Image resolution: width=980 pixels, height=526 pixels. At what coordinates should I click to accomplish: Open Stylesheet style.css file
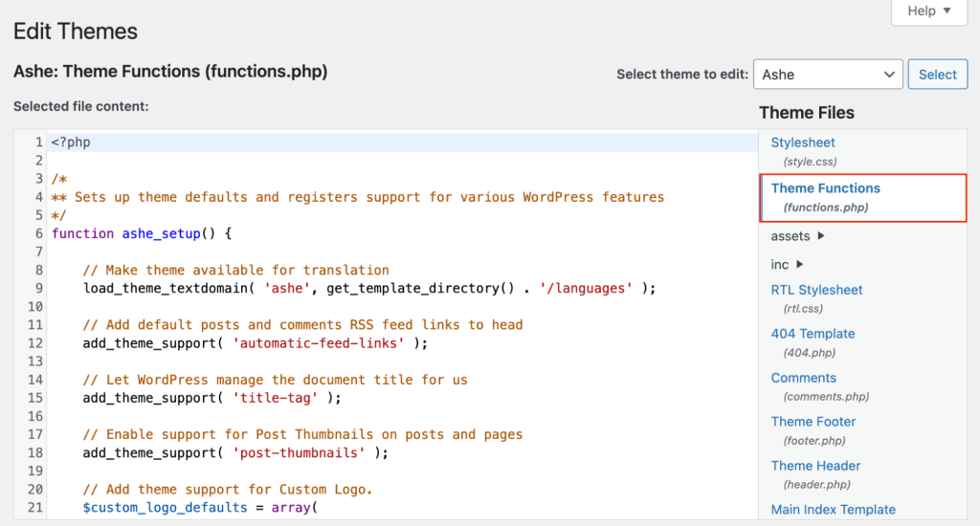click(803, 142)
